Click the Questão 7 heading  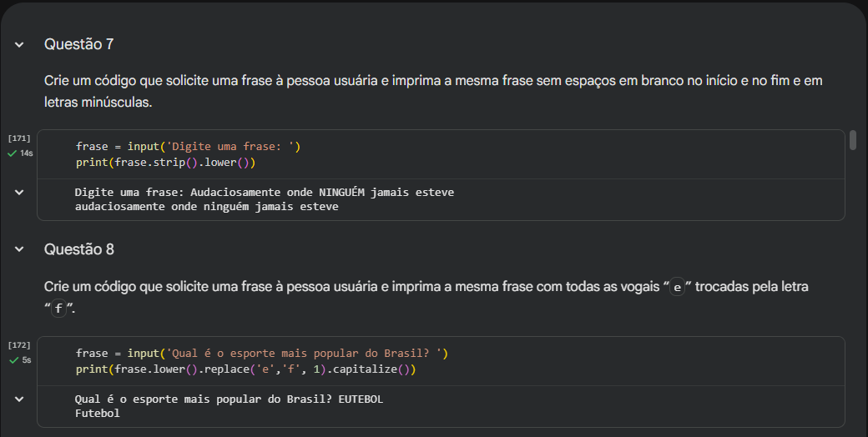[x=79, y=44]
